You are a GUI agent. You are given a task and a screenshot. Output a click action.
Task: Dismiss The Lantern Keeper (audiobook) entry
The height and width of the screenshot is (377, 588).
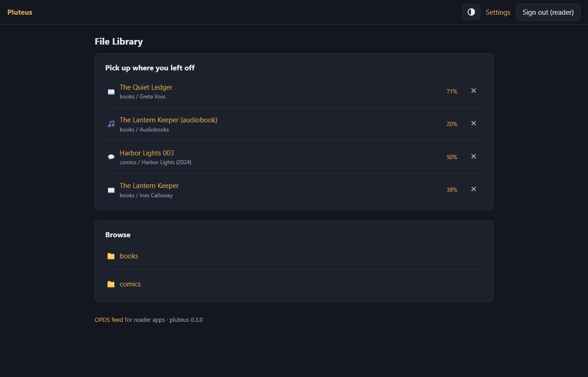tap(474, 124)
